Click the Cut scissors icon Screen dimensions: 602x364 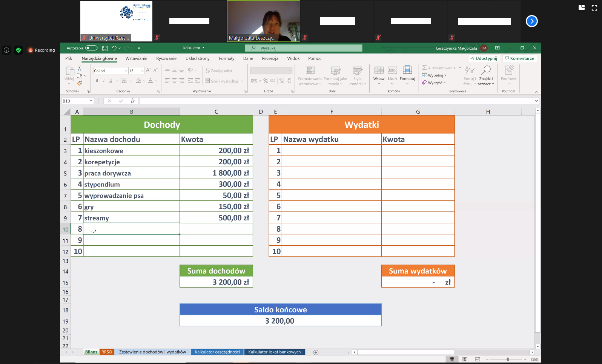80,68
